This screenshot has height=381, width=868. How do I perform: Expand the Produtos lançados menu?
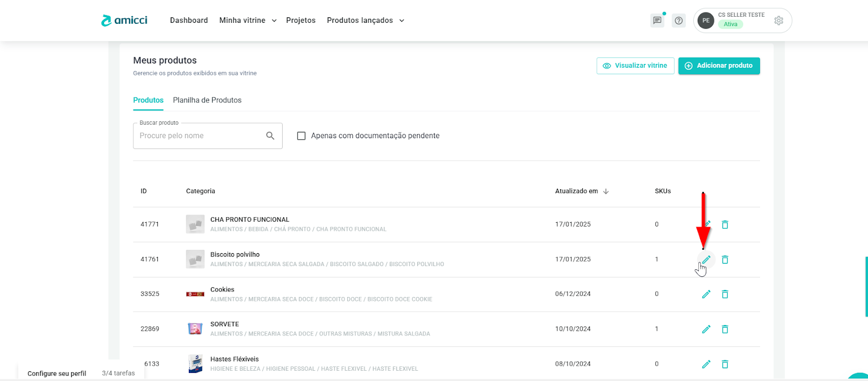tap(365, 21)
